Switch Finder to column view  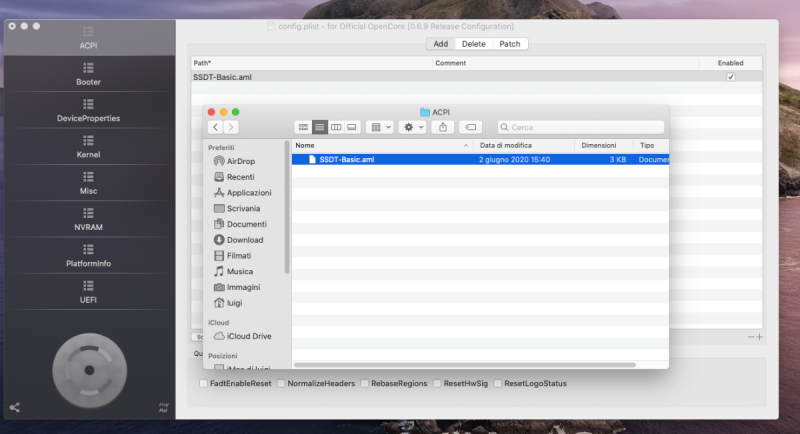(336, 127)
